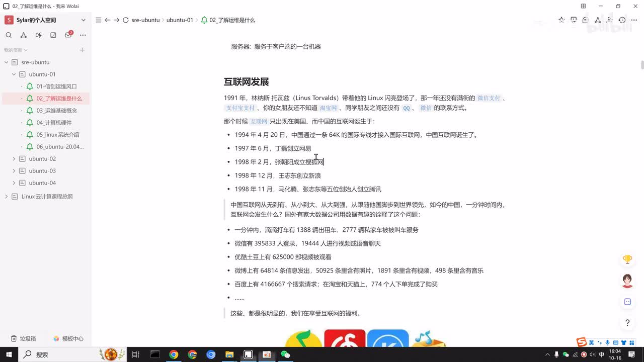The height and width of the screenshot is (362, 644).
Task: Open page history clock icon
Action: point(622,20)
